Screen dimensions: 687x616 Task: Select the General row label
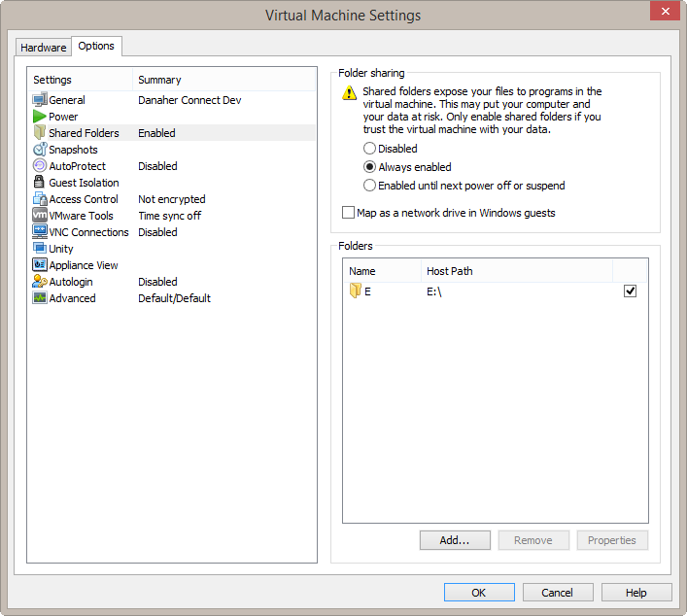coord(67,100)
